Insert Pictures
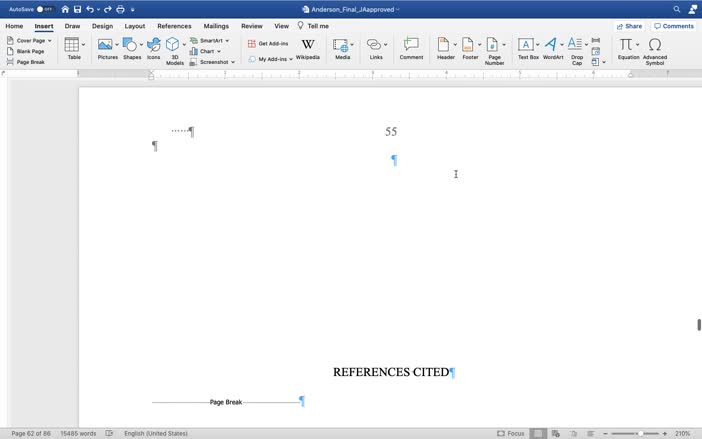This screenshot has height=439, width=702. (107, 48)
